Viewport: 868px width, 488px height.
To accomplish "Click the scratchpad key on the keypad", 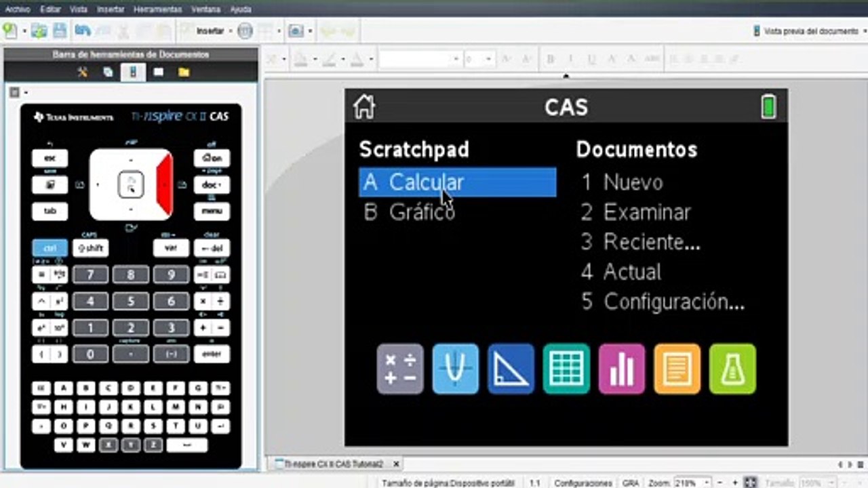I will point(50,185).
